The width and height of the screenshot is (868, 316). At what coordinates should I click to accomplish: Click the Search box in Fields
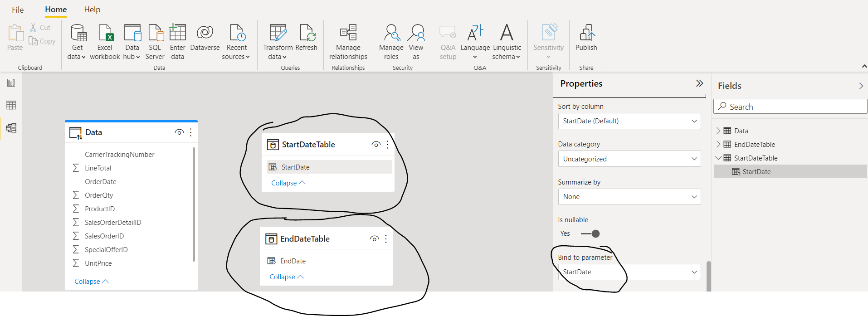(790, 107)
